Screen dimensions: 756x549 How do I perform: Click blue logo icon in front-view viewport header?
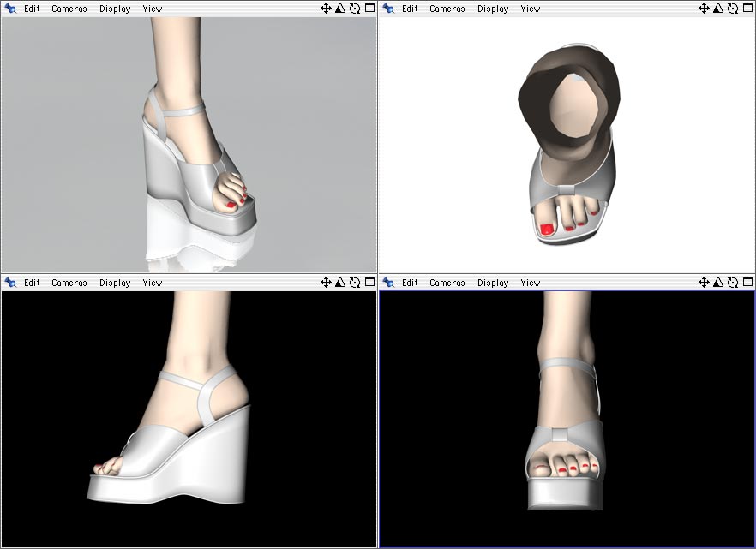pyautogui.click(x=388, y=282)
